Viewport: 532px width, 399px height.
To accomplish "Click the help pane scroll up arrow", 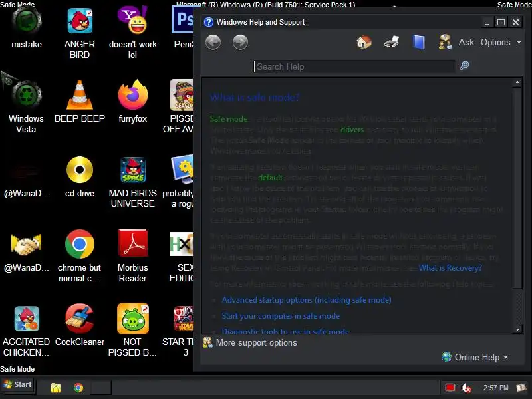I will [517, 82].
